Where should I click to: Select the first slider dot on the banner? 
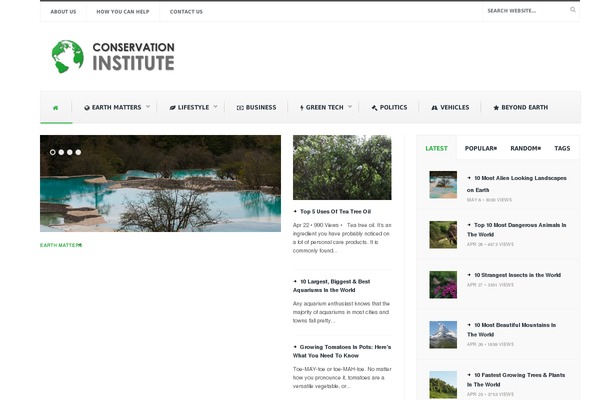pyautogui.click(x=52, y=152)
